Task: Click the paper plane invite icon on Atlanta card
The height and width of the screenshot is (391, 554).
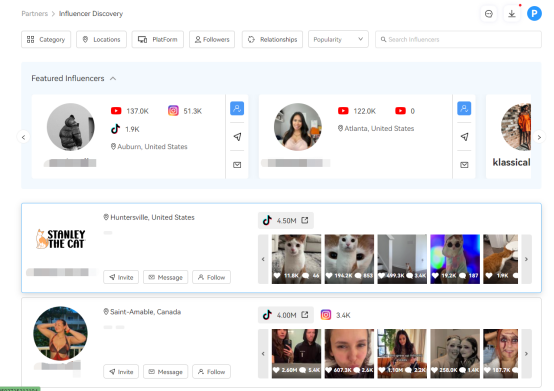Action: coord(464,136)
